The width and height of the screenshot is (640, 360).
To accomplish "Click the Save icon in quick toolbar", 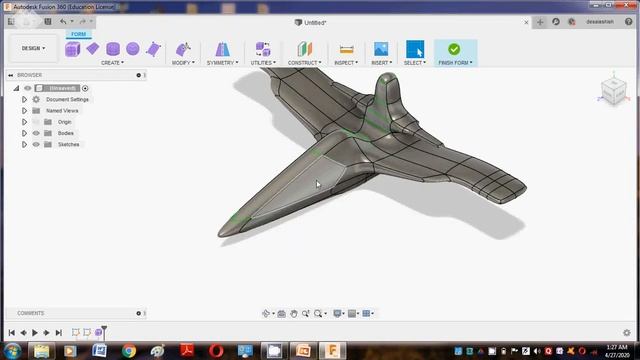I will coord(48,22).
